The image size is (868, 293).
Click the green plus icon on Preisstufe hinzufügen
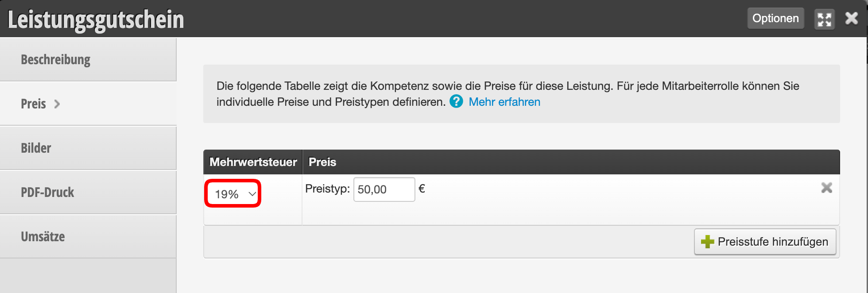pos(707,242)
